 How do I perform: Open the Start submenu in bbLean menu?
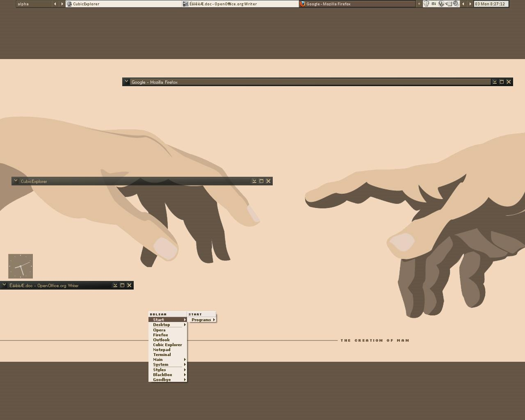coord(168,320)
